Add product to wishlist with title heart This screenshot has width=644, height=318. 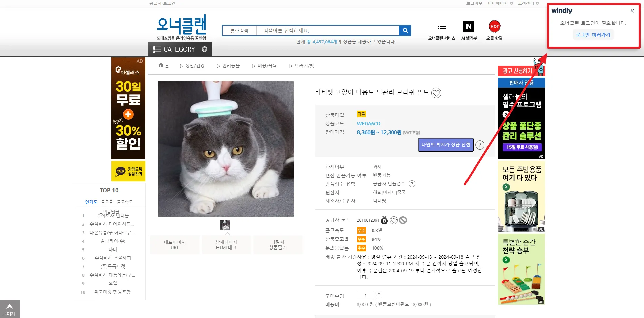[436, 93]
